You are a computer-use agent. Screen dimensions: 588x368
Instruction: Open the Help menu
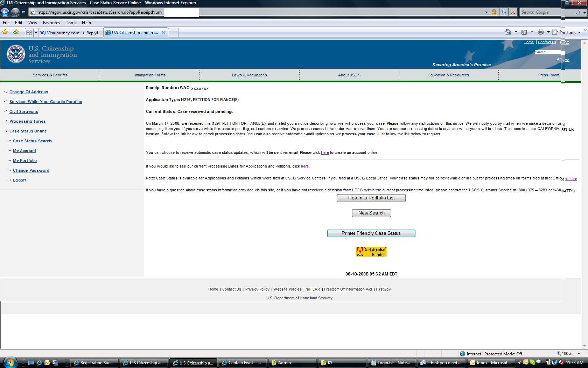point(86,22)
